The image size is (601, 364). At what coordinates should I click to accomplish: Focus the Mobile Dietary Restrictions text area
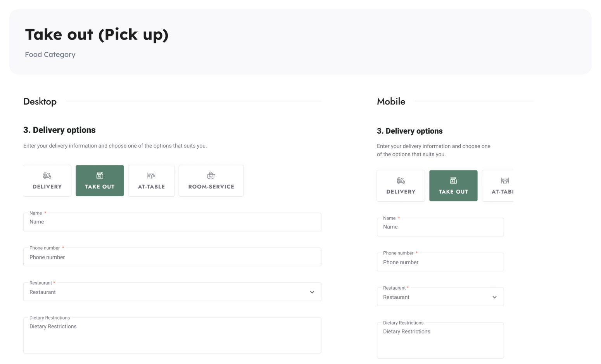[440, 340]
